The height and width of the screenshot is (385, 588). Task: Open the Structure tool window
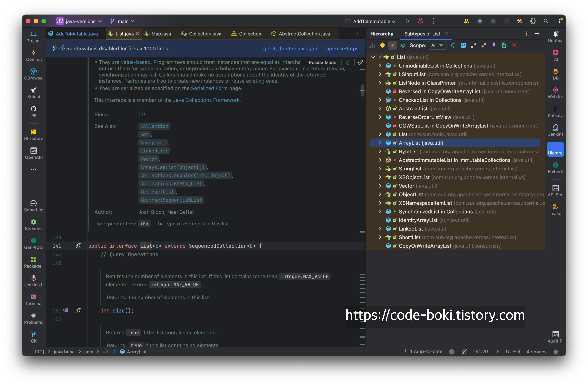[x=34, y=134]
